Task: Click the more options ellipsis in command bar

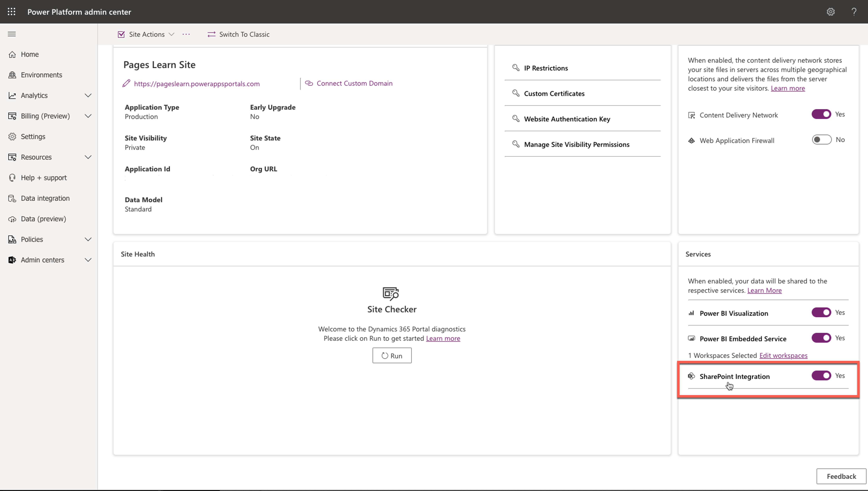Action: coord(186,34)
